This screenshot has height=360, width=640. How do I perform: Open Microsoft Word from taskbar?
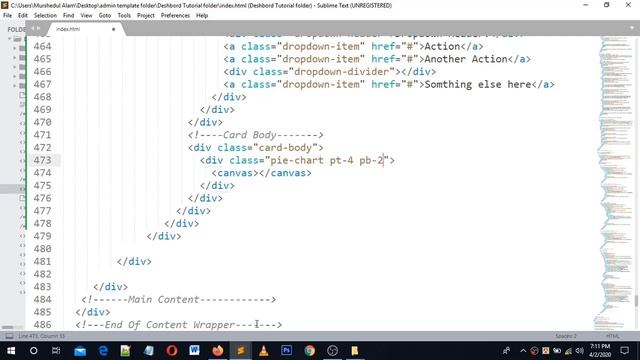pos(194,351)
